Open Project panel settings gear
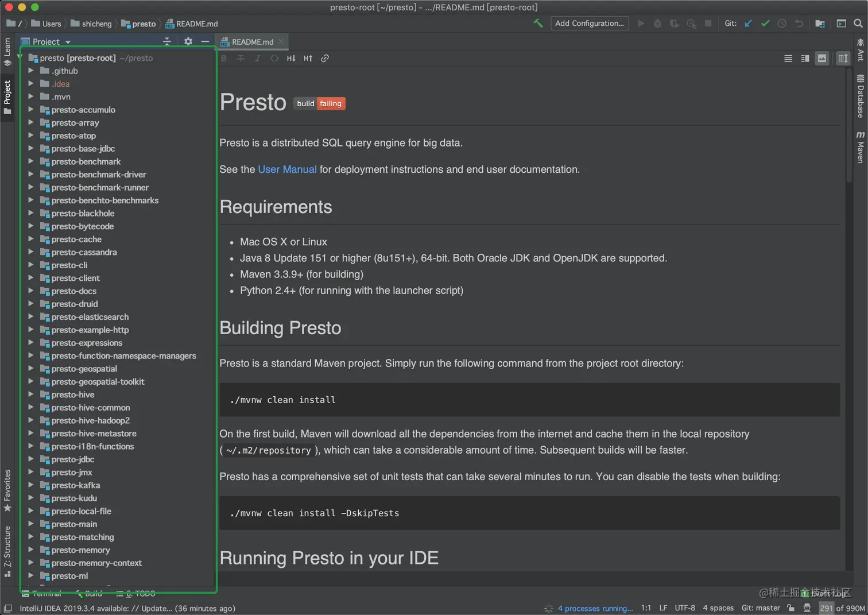The height and width of the screenshot is (615, 868). (x=188, y=41)
